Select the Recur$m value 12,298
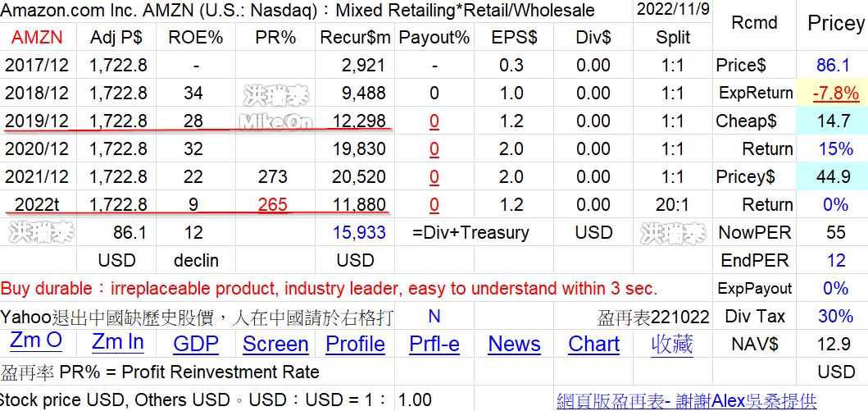Viewport: 868px width, 411px height. click(355, 121)
